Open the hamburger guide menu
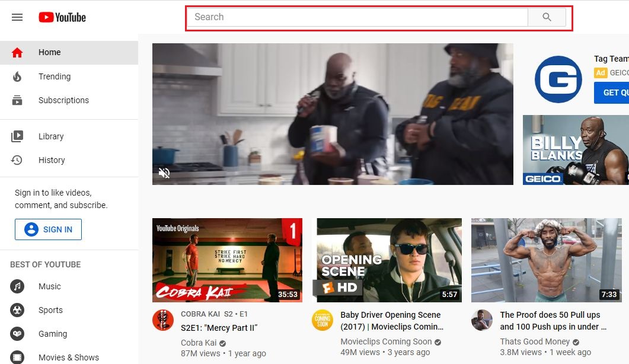629x364 pixels. pos(17,17)
